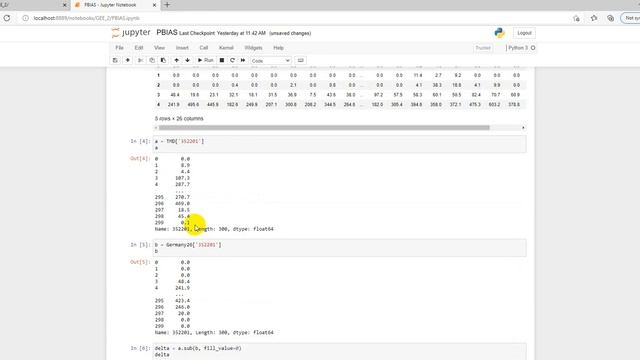
Task: Click into the In [6] delta code cell
Action: [x=340, y=351]
